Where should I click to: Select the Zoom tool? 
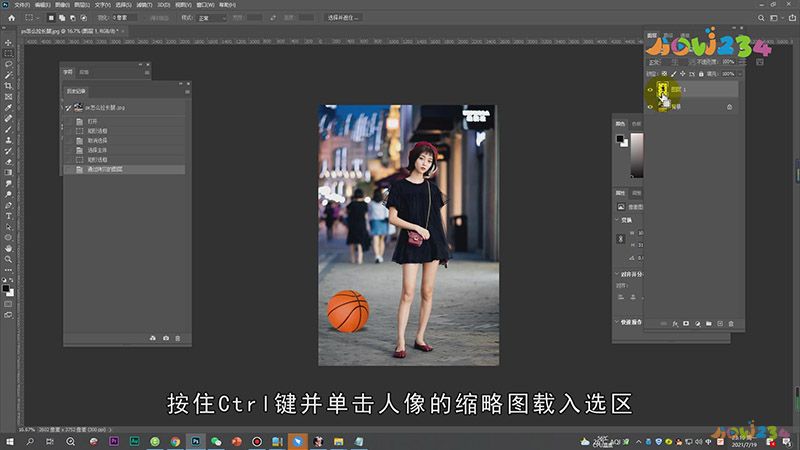(x=8, y=259)
